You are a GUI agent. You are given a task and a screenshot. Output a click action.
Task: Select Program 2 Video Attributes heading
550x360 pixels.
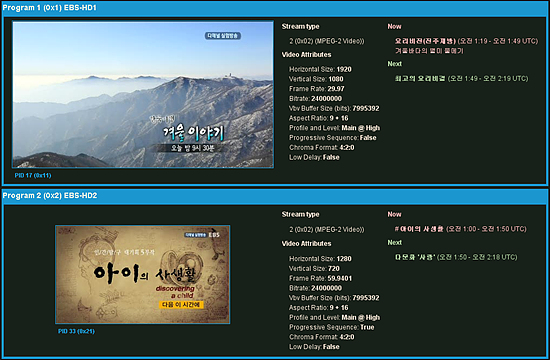click(x=306, y=244)
